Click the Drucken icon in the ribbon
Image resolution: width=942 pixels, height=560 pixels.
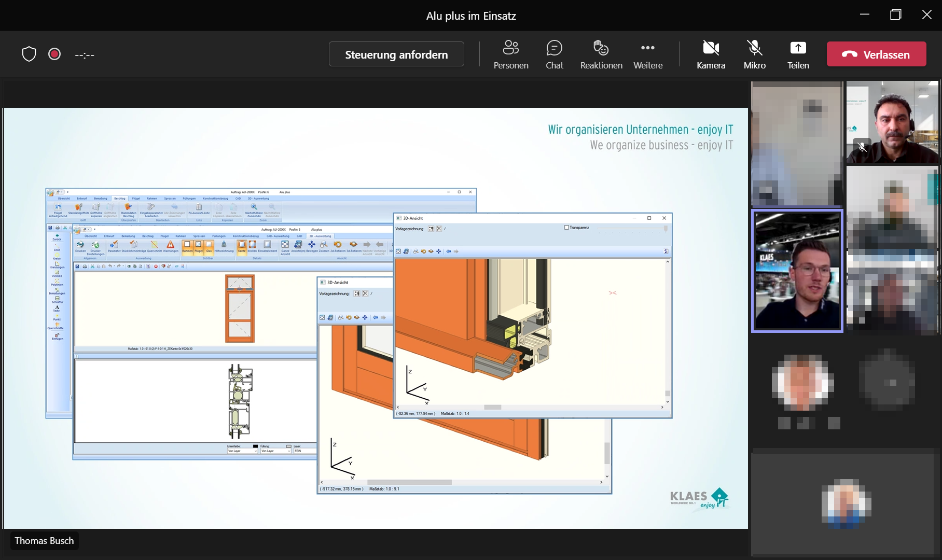pos(80,246)
